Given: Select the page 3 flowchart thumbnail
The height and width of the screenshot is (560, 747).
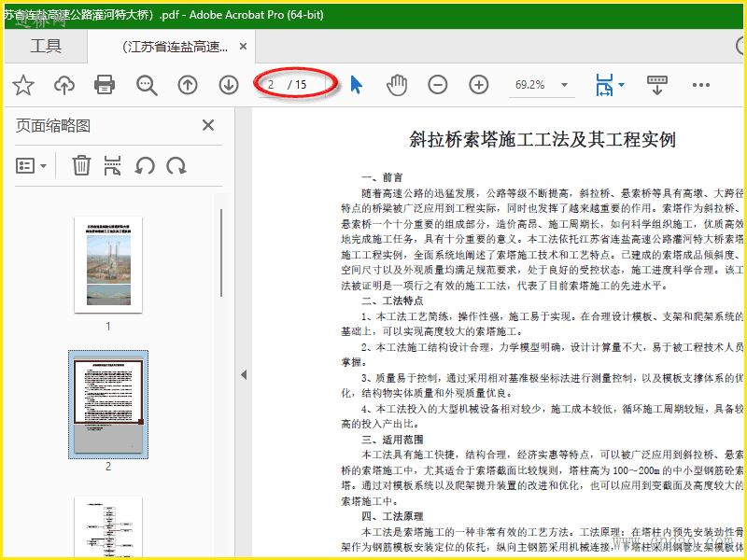Looking at the screenshot, I should (108, 526).
